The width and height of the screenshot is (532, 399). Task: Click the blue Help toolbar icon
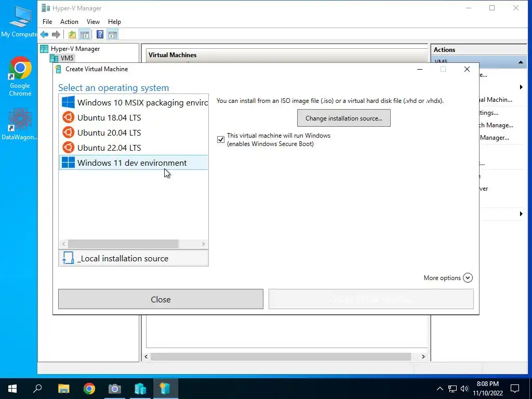pyautogui.click(x=100, y=34)
